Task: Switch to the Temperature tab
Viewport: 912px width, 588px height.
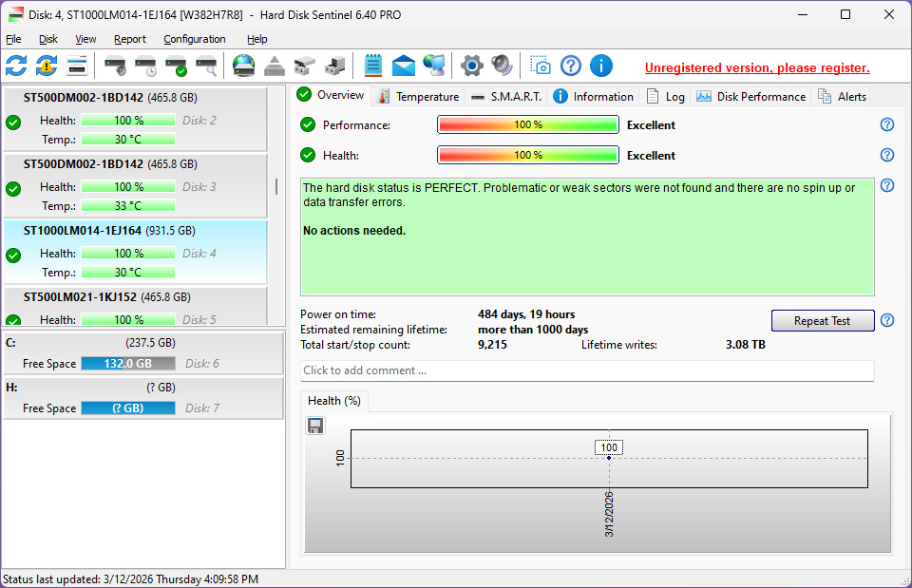Action: pos(418,97)
